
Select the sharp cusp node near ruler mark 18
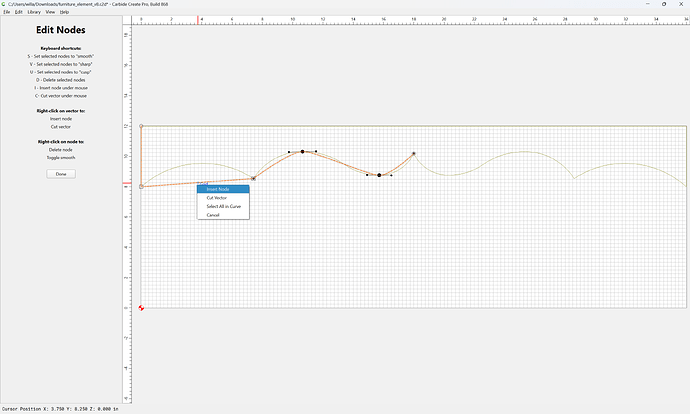coord(414,154)
